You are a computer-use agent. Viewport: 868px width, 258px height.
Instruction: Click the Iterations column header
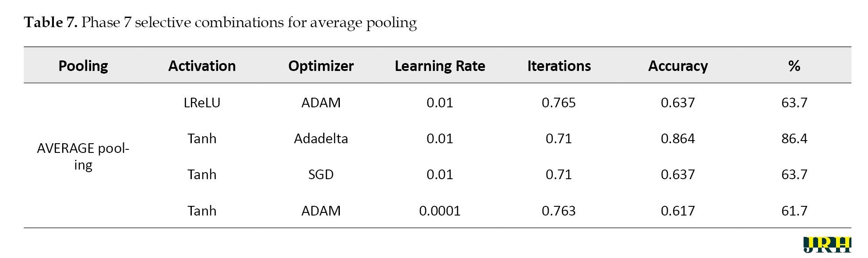tap(559, 66)
